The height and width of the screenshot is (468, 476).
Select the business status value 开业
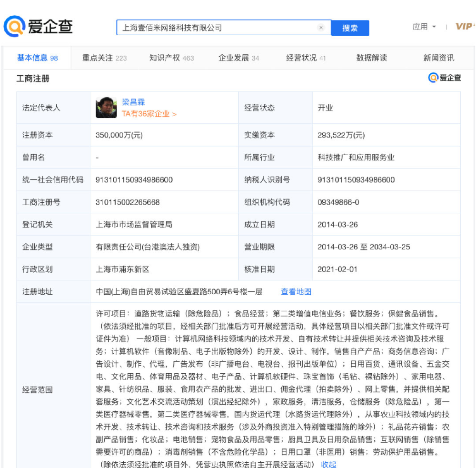pyautogui.click(x=325, y=108)
